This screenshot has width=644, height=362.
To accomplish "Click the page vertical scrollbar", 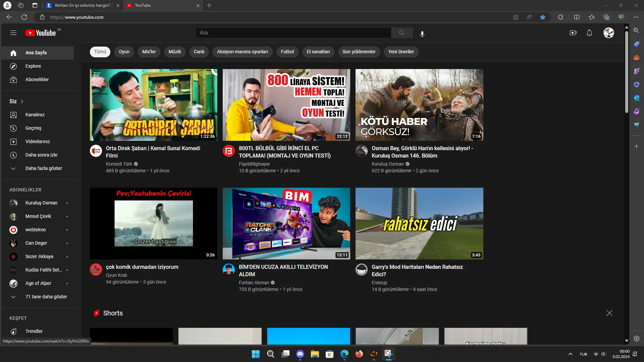I will (x=627, y=72).
